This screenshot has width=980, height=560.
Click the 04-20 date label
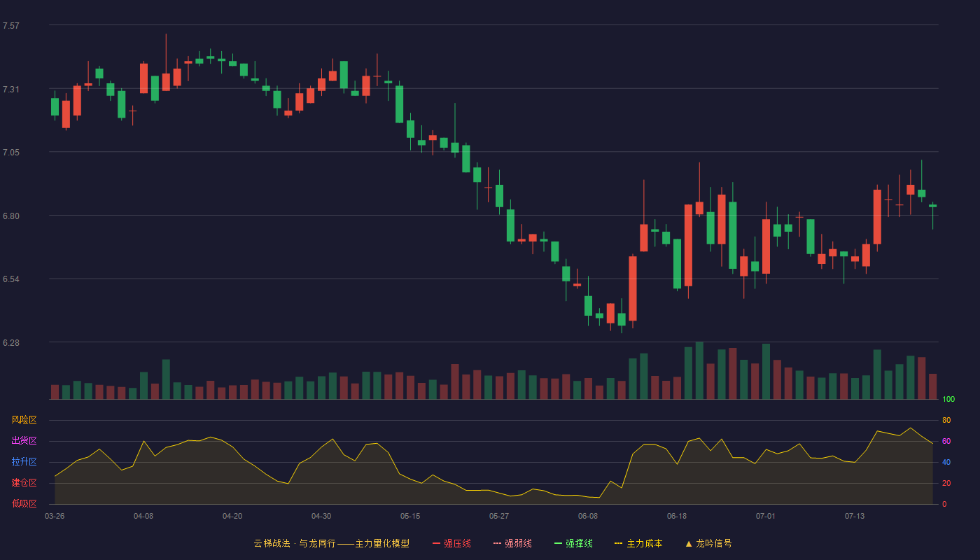click(x=232, y=516)
